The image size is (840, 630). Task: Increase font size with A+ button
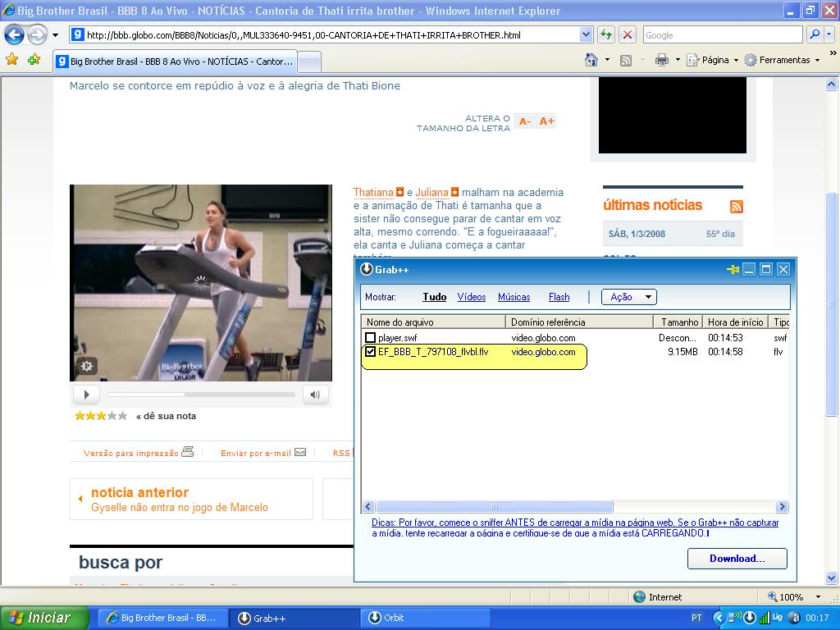546,121
